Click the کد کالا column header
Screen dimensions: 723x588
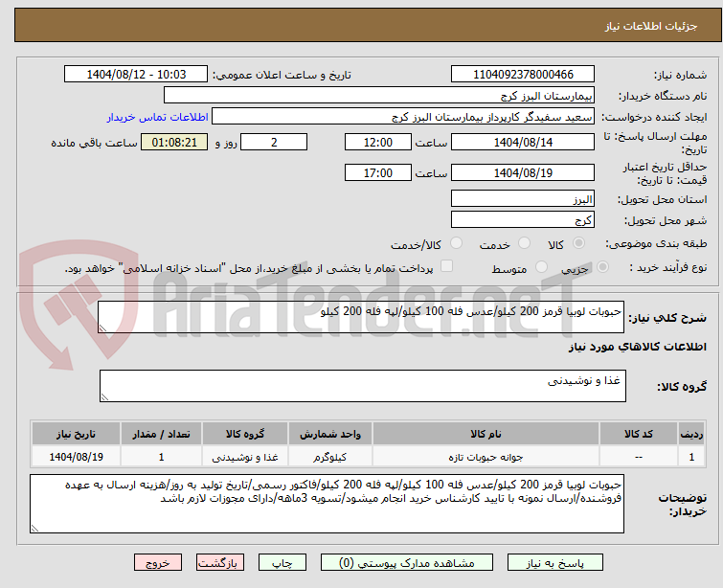pyautogui.click(x=638, y=434)
